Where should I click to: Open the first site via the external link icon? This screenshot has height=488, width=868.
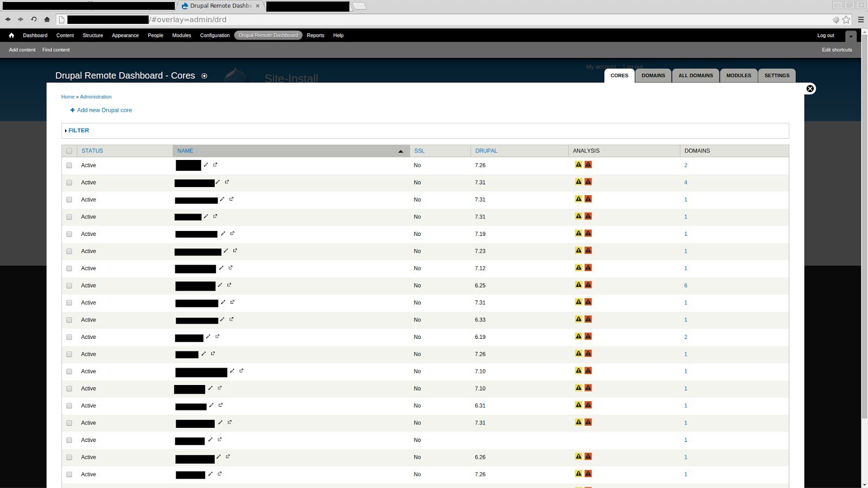click(215, 164)
